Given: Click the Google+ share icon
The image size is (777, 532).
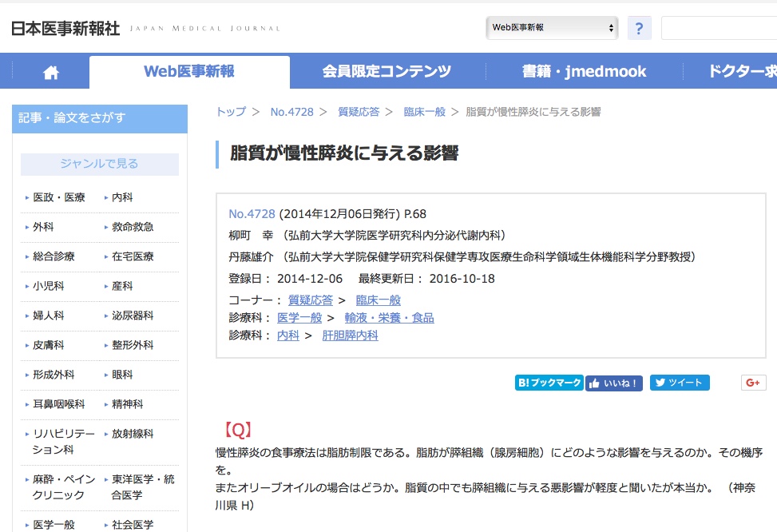Looking at the screenshot, I should point(753,383).
